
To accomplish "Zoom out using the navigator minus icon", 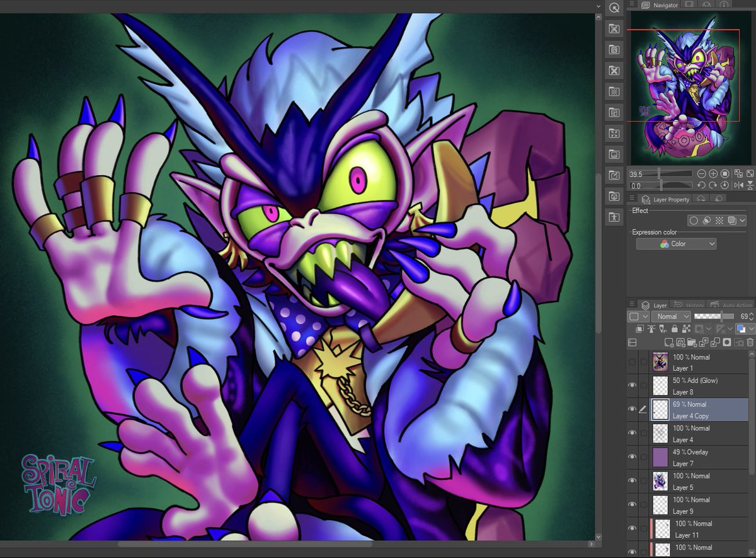I will point(702,174).
